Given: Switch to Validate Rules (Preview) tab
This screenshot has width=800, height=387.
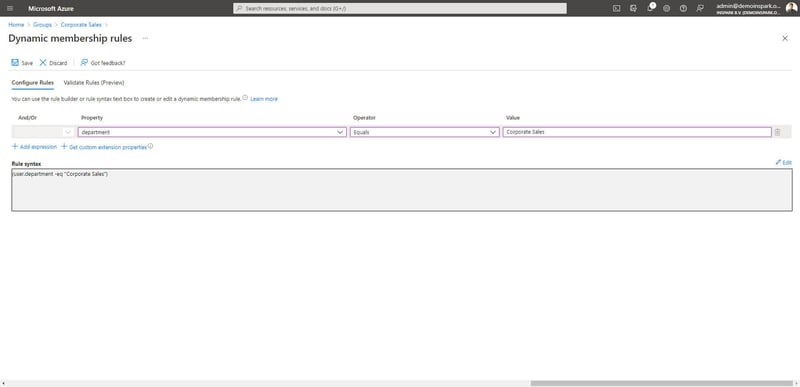Looking at the screenshot, I should click(94, 83).
